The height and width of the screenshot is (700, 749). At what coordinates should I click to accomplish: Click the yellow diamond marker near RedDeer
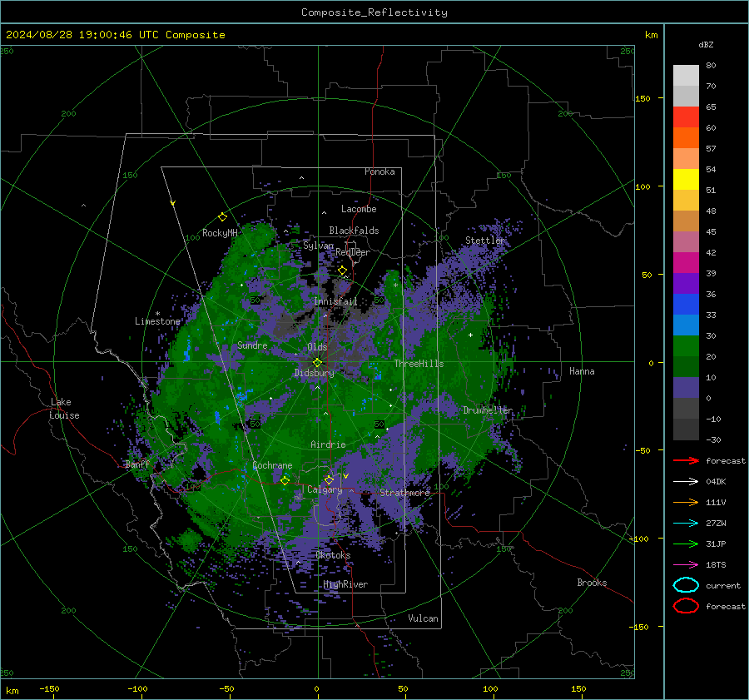342,271
